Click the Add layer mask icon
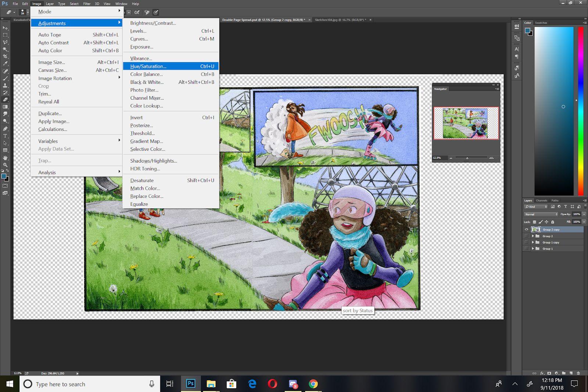The height and width of the screenshot is (392, 588). point(549,373)
